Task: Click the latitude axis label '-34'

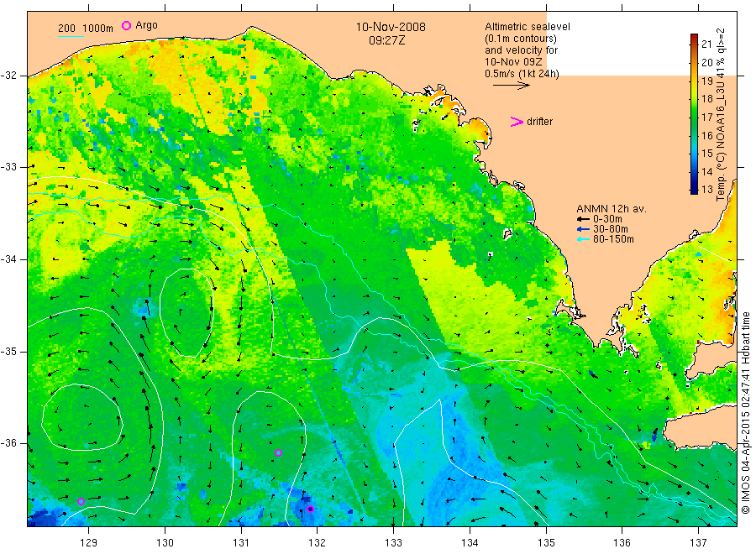Action: click(x=8, y=259)
